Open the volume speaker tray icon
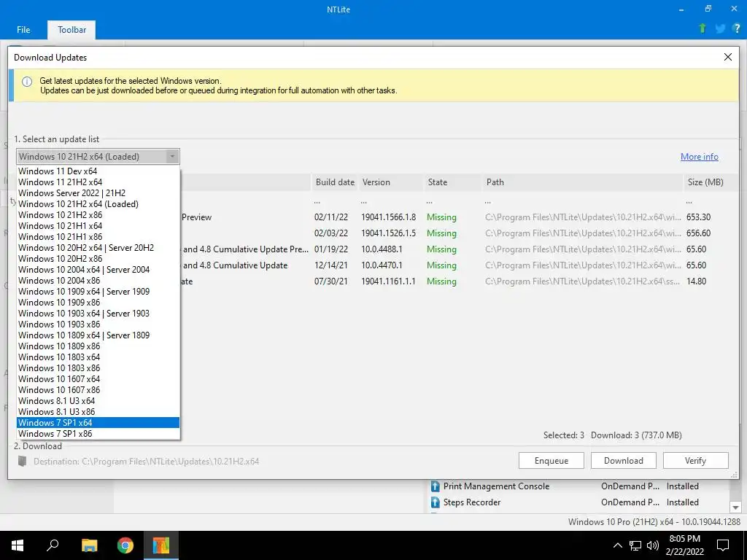The width and height of the screenshot is (747, 560). (x=653, y=545)
